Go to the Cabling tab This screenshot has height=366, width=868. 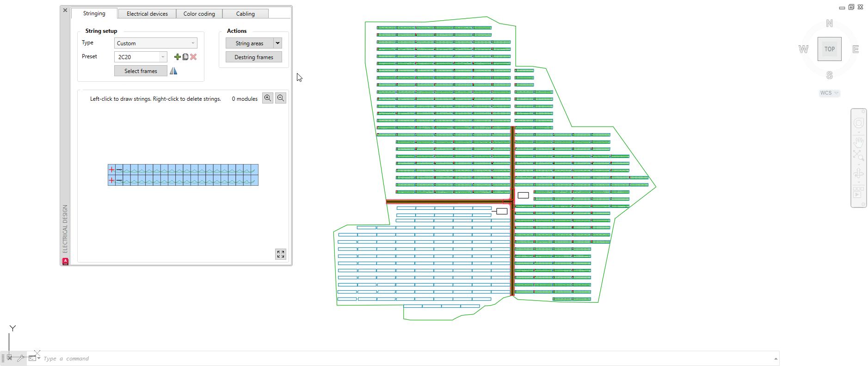pos(245,14)
